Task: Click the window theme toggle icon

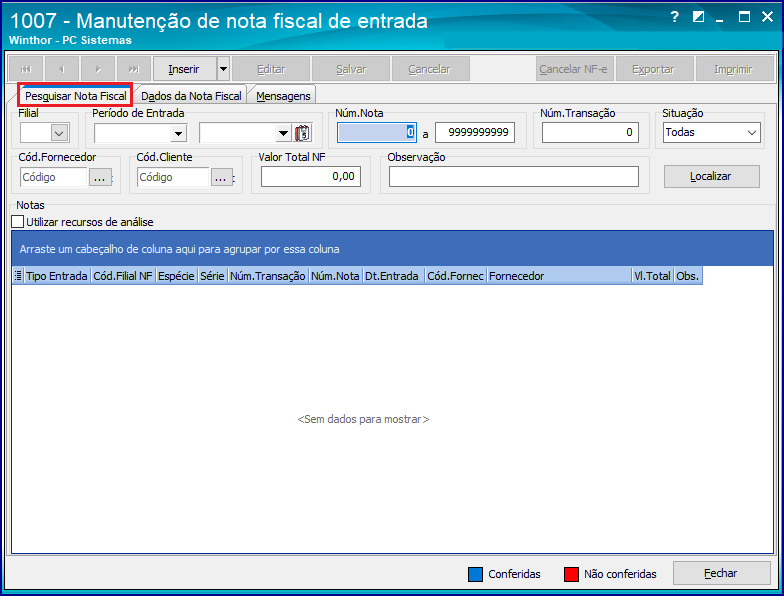Action: pyautogui.click(x=698, y=17)
